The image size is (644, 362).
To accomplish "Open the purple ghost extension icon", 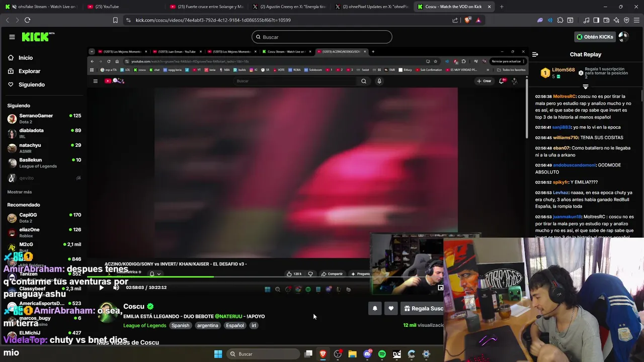I will tap(540, 20).
